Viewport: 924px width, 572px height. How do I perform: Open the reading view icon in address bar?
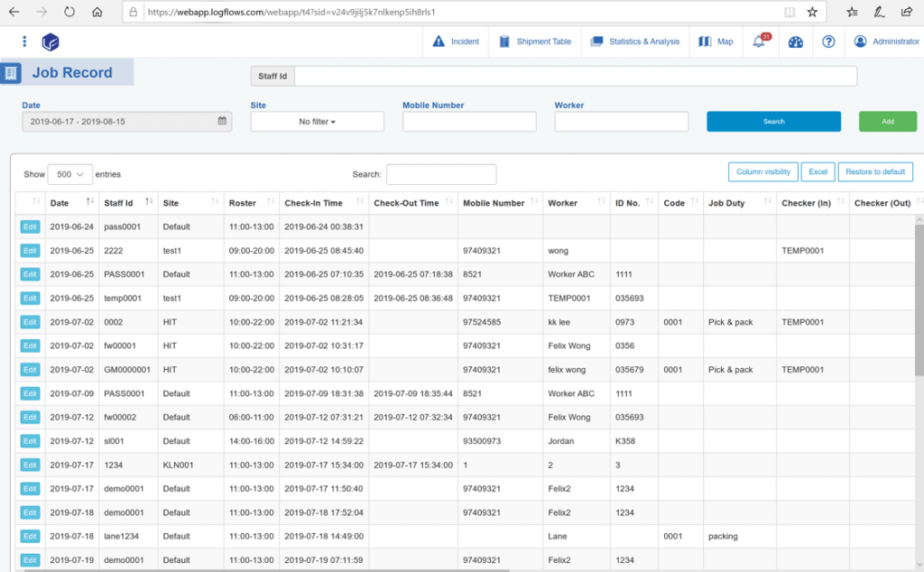[790, 12]
